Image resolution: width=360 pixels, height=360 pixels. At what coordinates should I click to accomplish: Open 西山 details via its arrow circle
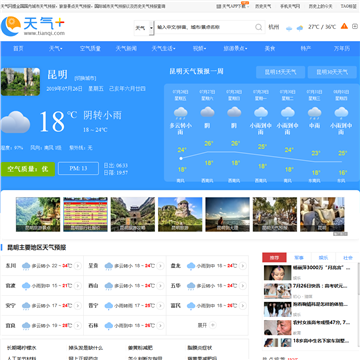pyautogui.click(x=160, y=286)
